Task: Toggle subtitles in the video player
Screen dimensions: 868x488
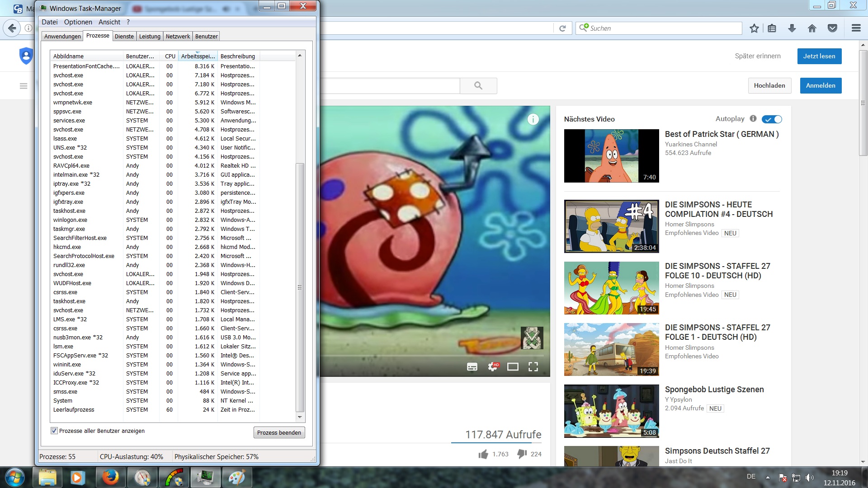Action: coord(472,367)
